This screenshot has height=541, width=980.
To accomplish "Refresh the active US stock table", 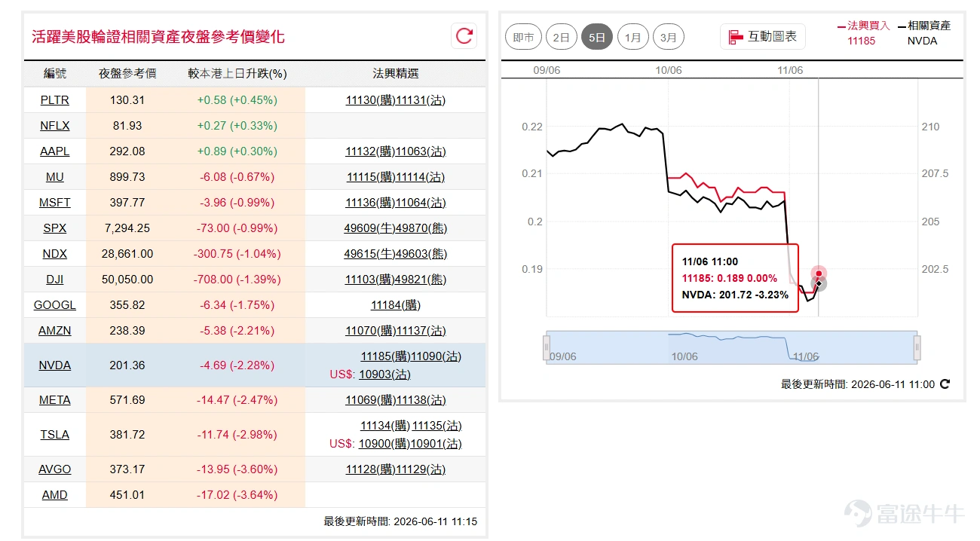I will pos(464,35).
